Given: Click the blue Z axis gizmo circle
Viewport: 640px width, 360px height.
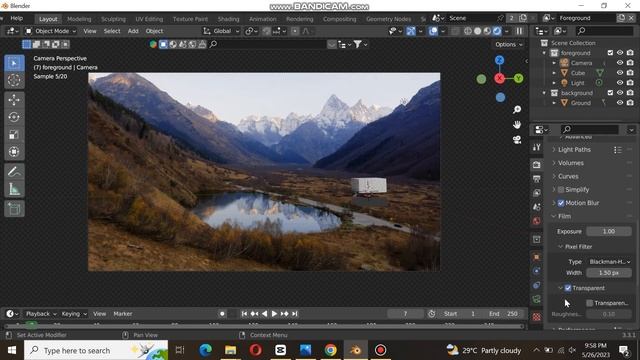Looking at the screenshot, I should [499, 60].
